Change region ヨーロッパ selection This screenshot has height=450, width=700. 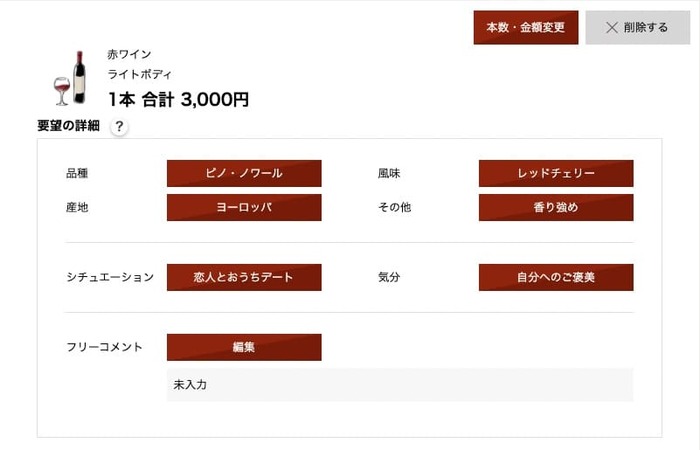244,207
